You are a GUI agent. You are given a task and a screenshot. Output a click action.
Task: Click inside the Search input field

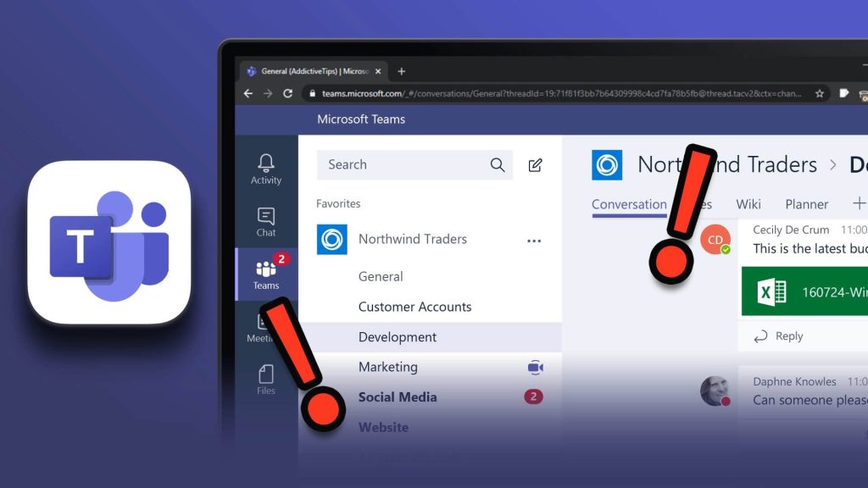398,165
